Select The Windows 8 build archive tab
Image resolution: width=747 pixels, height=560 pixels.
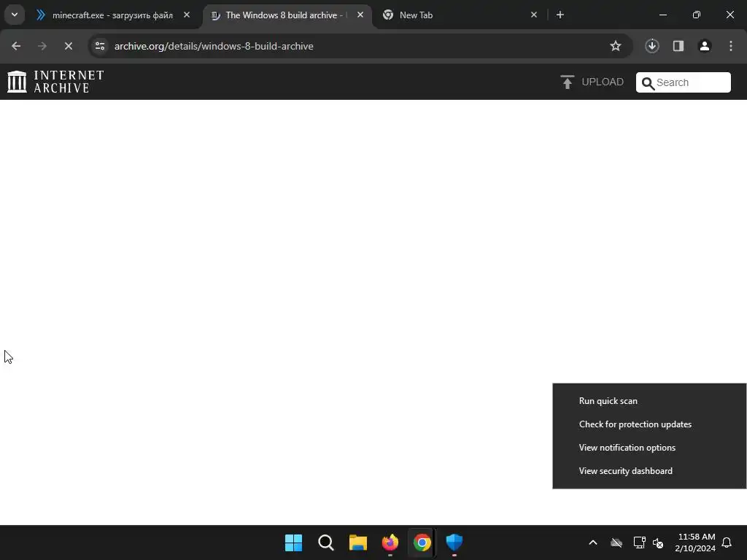click(x=287, y=15)
